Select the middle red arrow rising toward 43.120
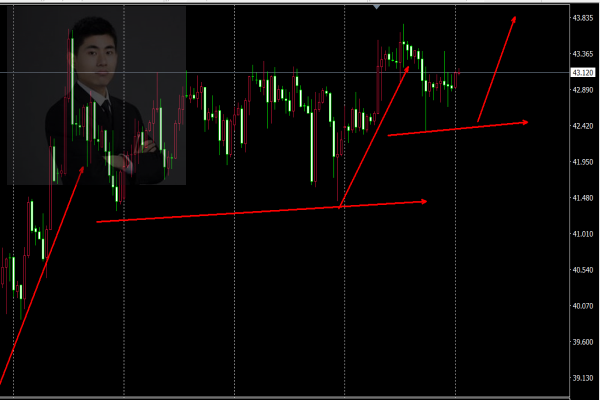The height and width of the screenshot is (400, 600). [374, 137]
